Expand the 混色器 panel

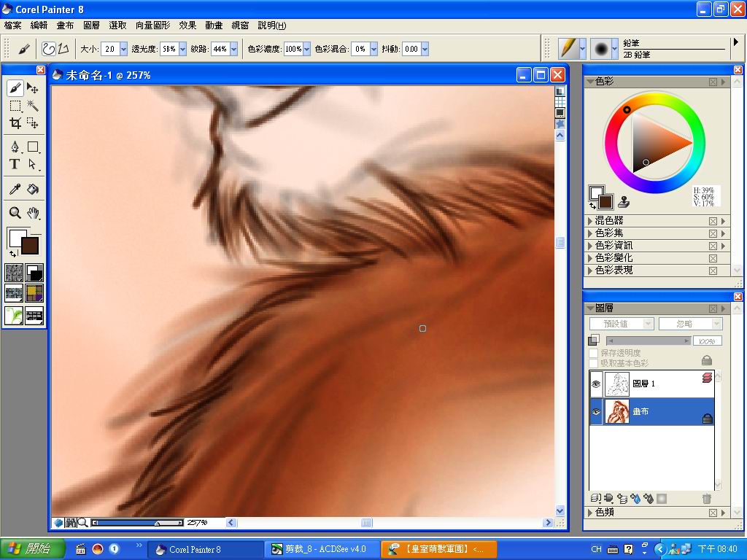tap(590, 221)
